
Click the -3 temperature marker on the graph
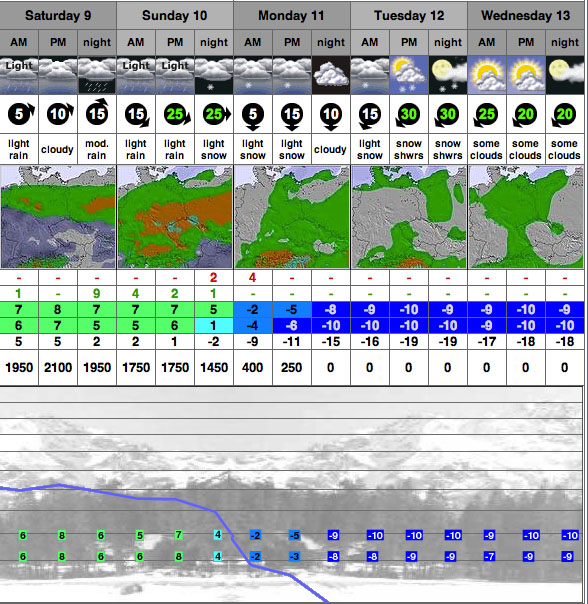coord(294,556)
